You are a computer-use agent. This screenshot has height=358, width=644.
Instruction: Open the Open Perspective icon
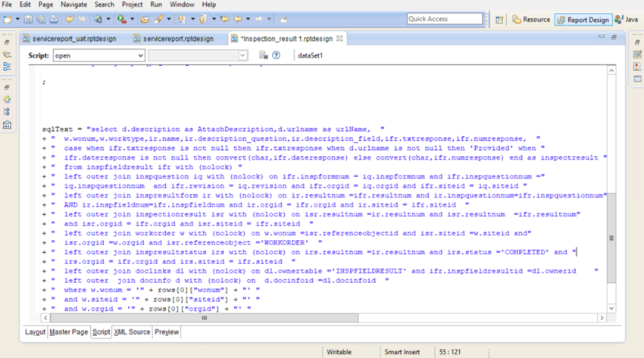tap(499, 19)
